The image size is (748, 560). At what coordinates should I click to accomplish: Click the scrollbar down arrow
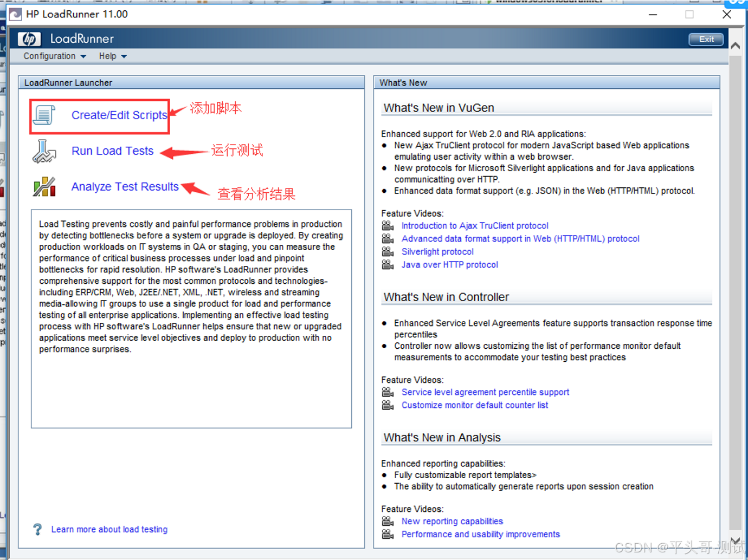point(736,541)
